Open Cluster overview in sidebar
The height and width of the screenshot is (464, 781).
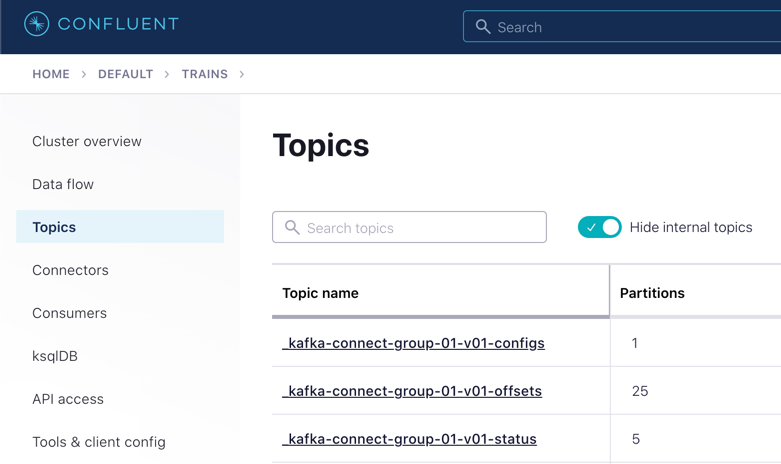pyautogui.click(x=87, y=141)
